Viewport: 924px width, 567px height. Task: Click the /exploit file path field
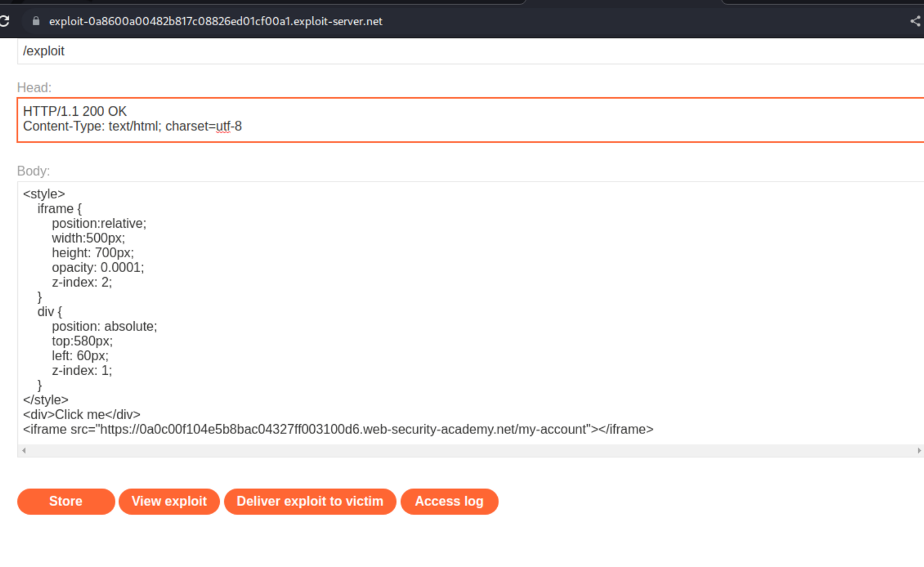(470, 51)
